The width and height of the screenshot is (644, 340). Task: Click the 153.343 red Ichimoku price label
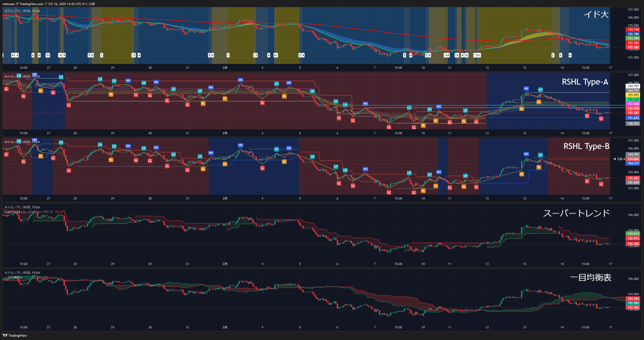point(633,298)
